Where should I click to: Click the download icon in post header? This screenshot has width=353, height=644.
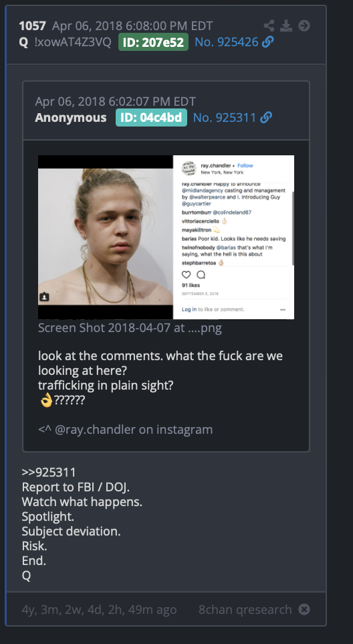(286, 26)
